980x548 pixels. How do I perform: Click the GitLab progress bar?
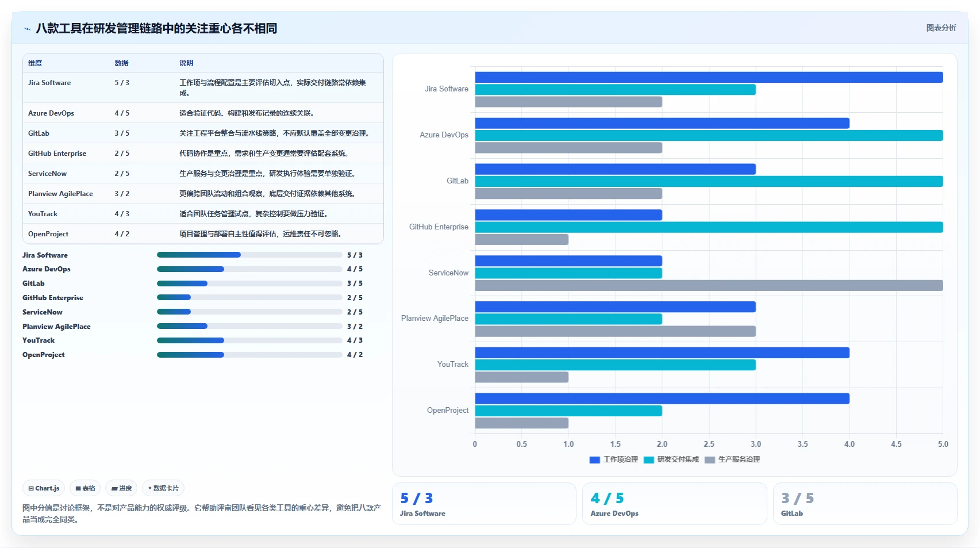tap(249, 283)
